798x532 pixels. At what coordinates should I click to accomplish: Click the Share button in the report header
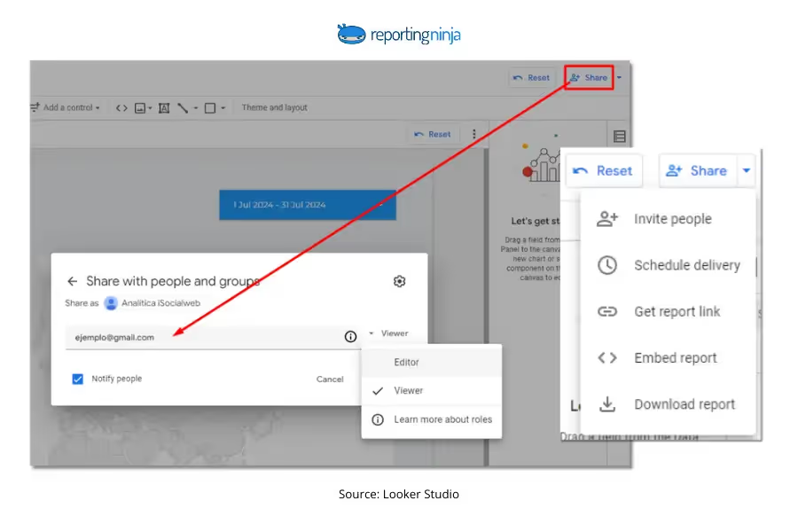[589, 77]
